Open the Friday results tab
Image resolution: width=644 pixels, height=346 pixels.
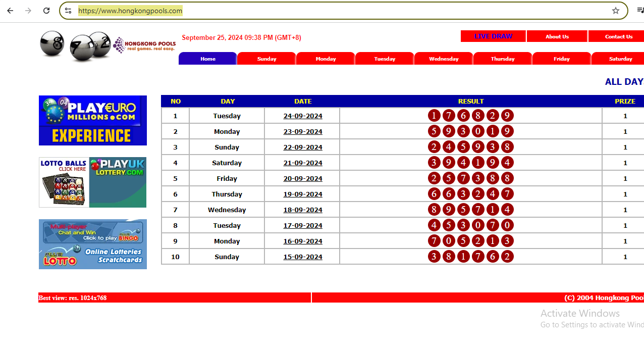point(561,59)
